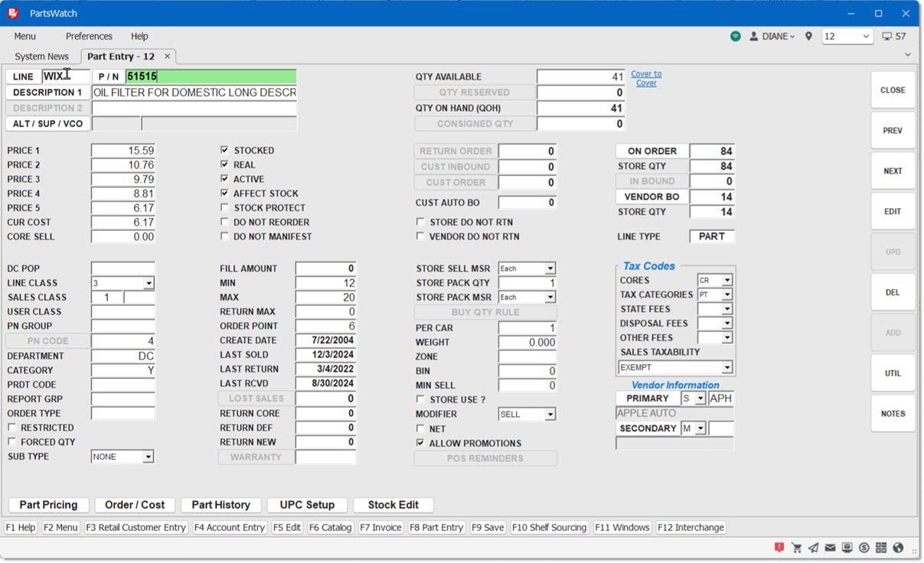Uncheck the ALLOW PROMOTIONS checkbox
The width and height of the screenshot is (924, 563).
coord(420,444)
